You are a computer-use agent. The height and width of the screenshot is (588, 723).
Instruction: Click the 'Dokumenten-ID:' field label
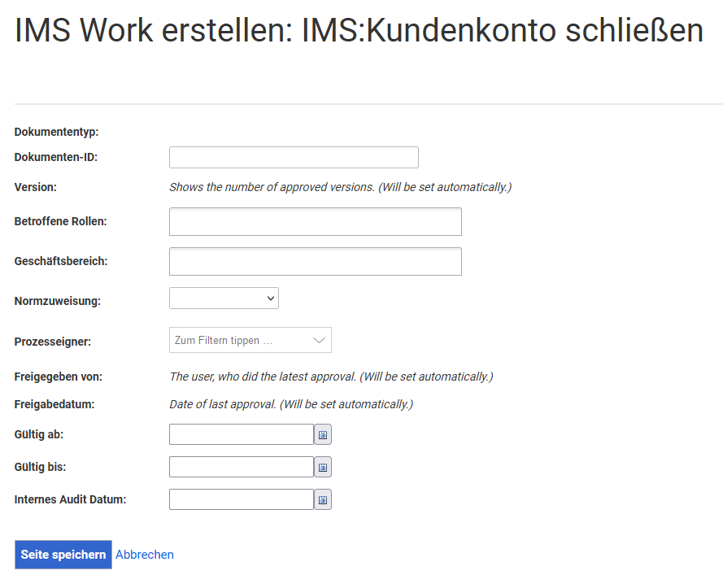click(x=56, y=157)
